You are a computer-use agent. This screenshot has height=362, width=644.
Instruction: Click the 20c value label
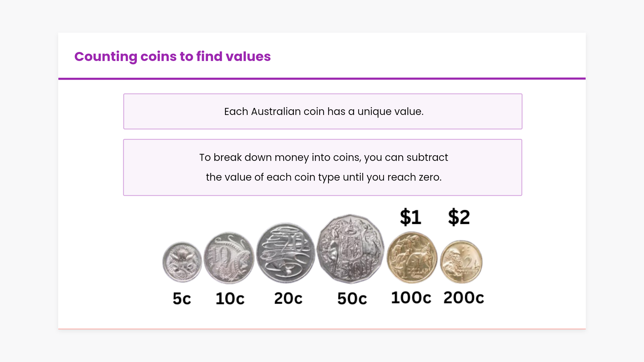pyautogui.click(x=288, y=298)
